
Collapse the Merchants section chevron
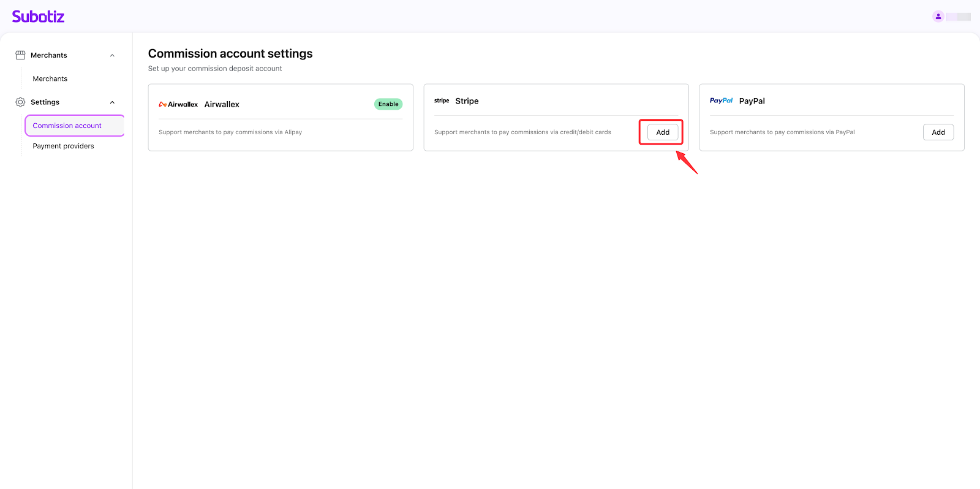pyautogui.click(x=112, y=56)
